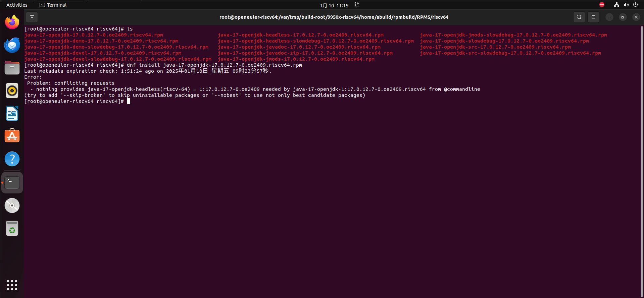Open the optical disc icon in the dock

click(12, 205)
